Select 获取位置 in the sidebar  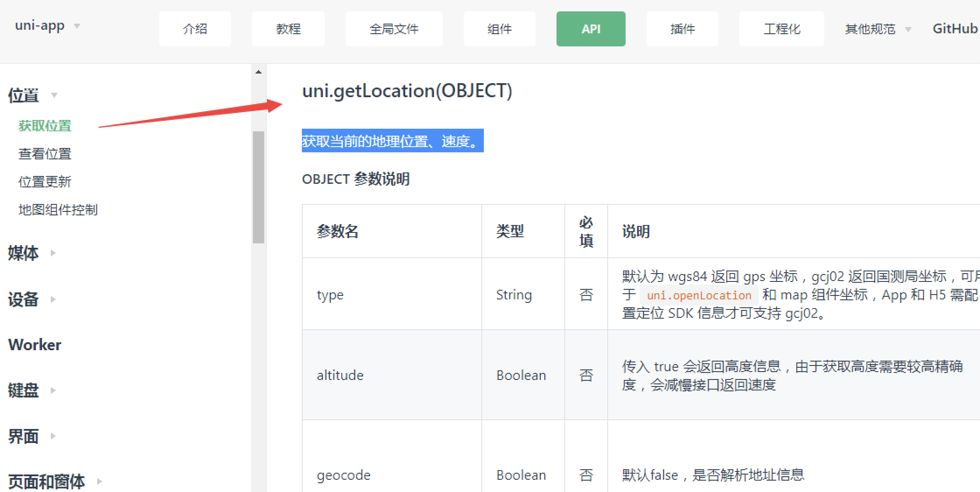45,126
